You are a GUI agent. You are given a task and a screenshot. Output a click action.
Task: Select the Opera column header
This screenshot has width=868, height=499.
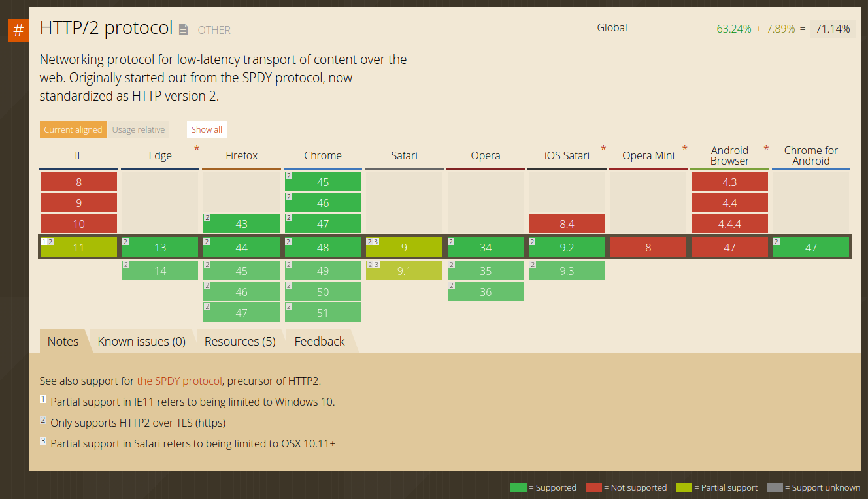pyautogui.click(x=486, y=155)
